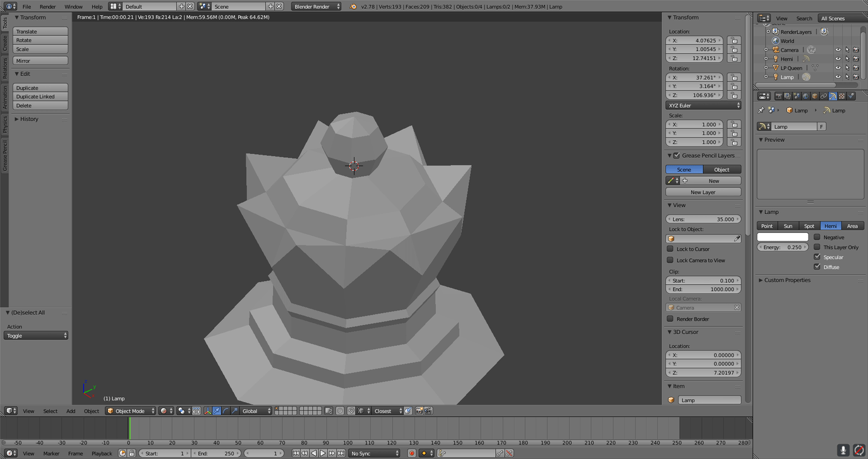The height and width of the screenshot is (459, 868).
Task: Open the XYZ Euler rotation order dropdown
Action: coord(703,105)
